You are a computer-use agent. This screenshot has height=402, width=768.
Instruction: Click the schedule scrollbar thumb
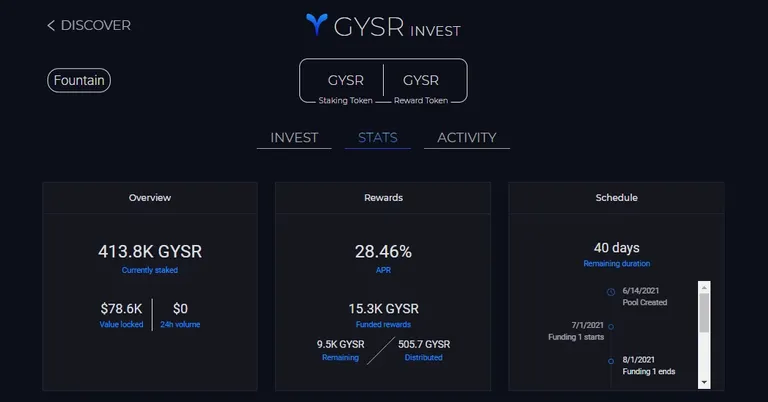(x=704, y=313)
